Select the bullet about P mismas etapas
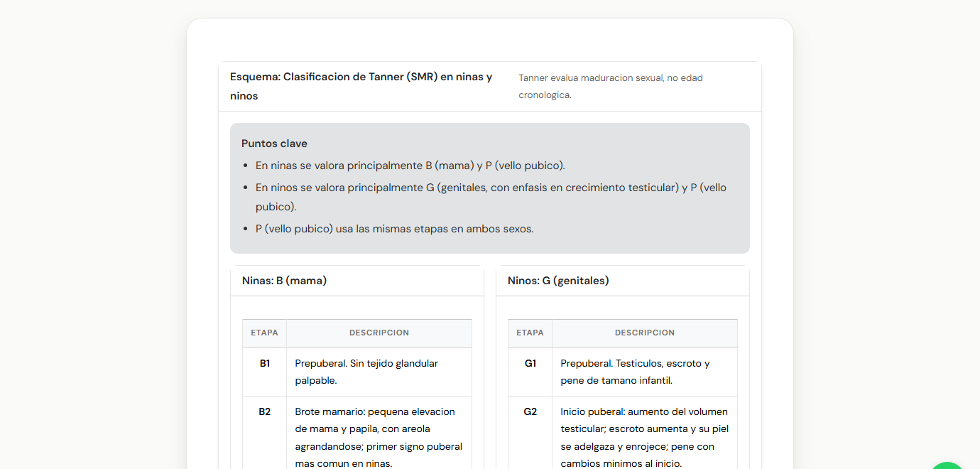This screenshot has height=469, width=980. coord(394,229)
